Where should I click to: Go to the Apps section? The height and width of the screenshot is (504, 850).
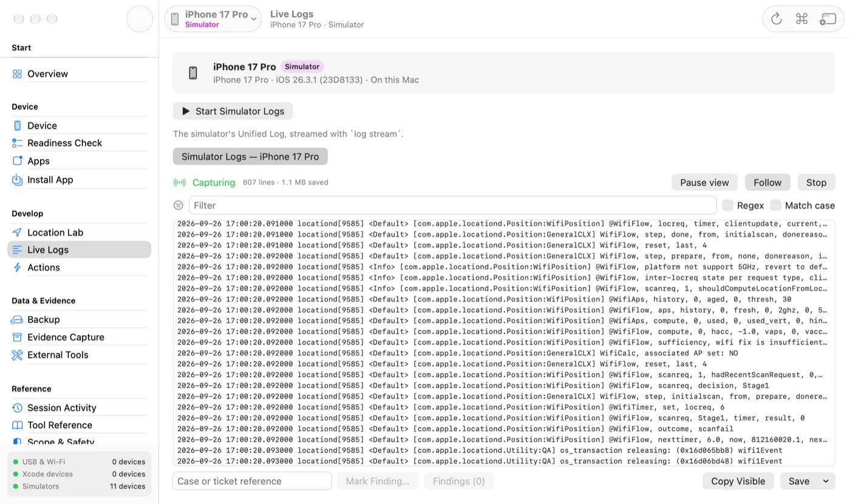(x=79, y=161)
